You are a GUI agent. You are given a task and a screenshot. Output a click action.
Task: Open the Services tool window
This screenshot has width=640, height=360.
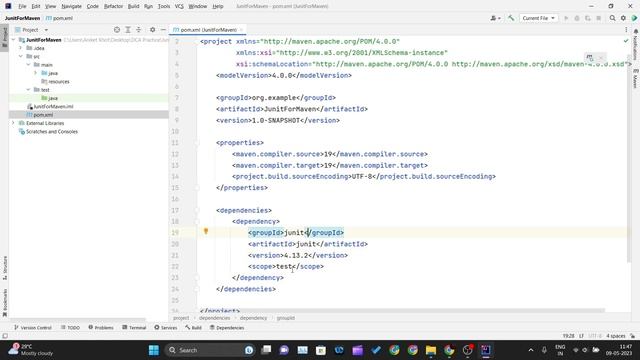point(166,327)
